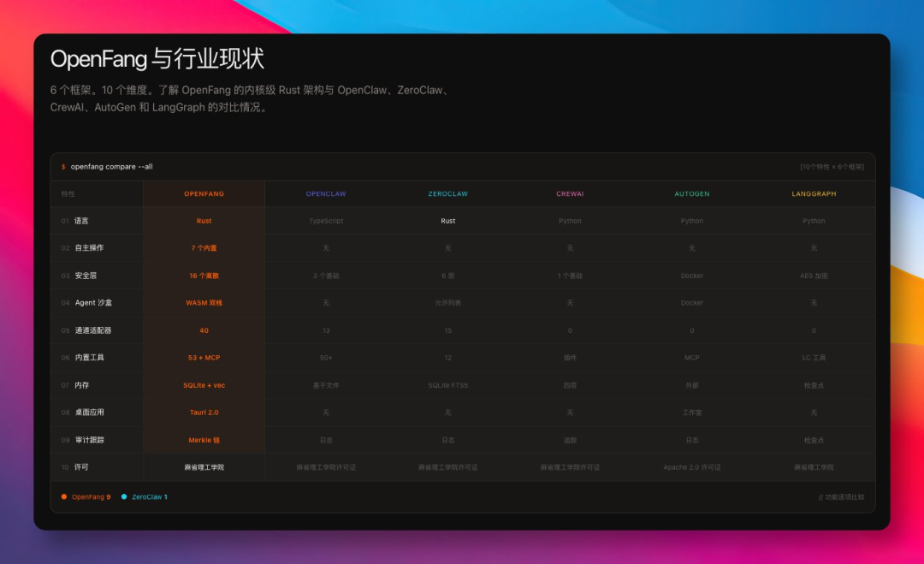Select the LANGGRAPH column header
The image size is (924, 564).
point(814,193)
